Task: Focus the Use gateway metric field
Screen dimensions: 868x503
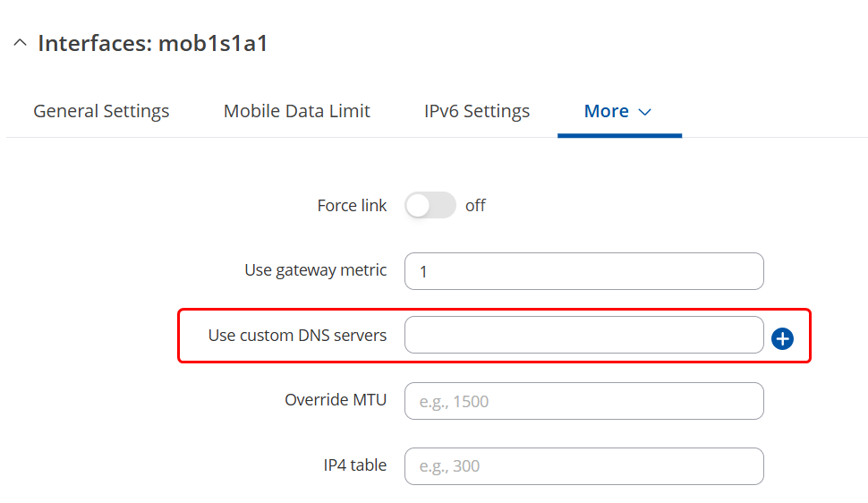Action: click(583, 271)
